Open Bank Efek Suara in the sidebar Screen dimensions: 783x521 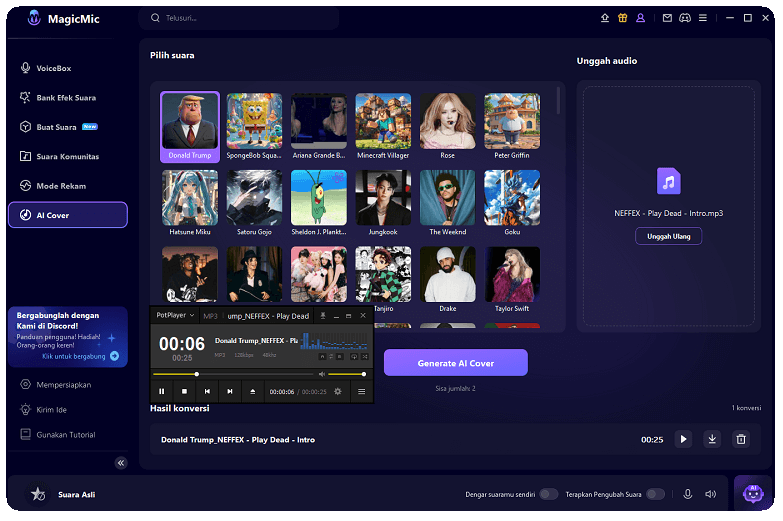[68, 97]
